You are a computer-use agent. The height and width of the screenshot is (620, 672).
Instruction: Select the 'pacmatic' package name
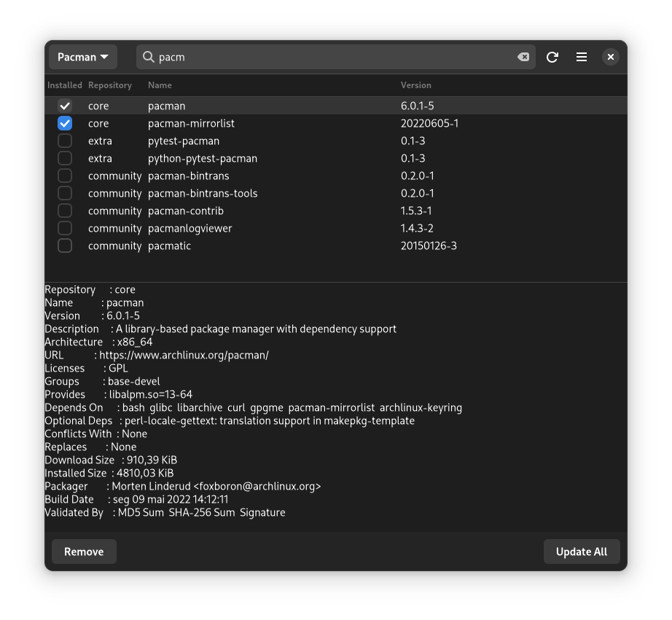169,246
